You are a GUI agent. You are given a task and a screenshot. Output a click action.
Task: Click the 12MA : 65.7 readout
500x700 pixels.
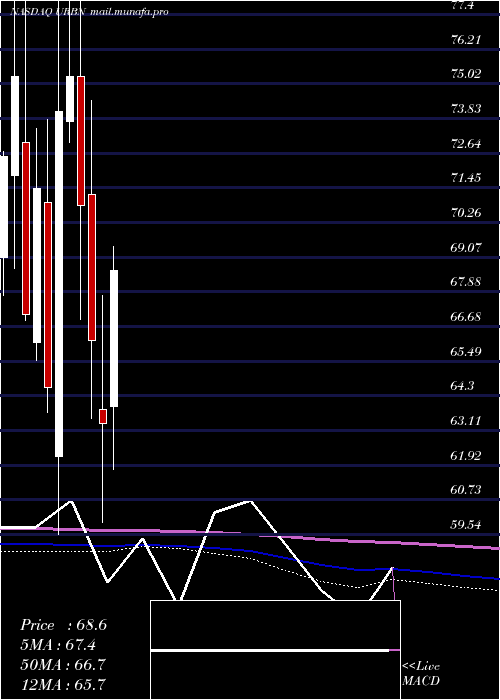coord(63,684)
